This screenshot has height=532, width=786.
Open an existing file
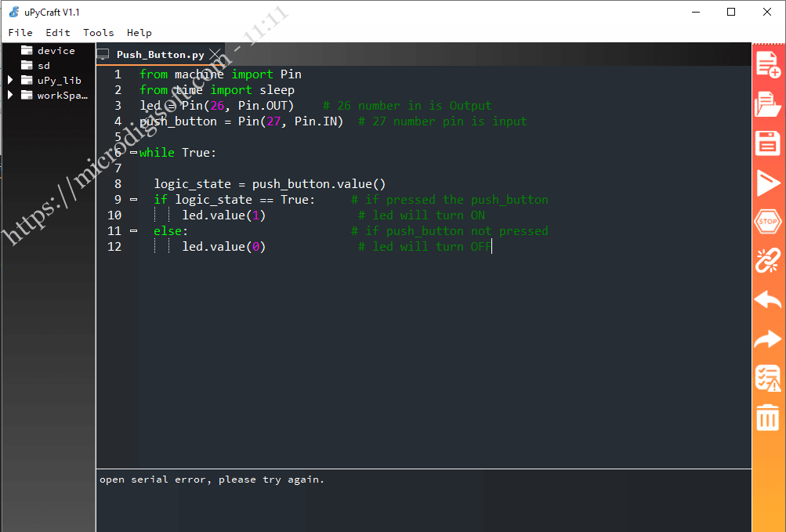coord(767,104)
